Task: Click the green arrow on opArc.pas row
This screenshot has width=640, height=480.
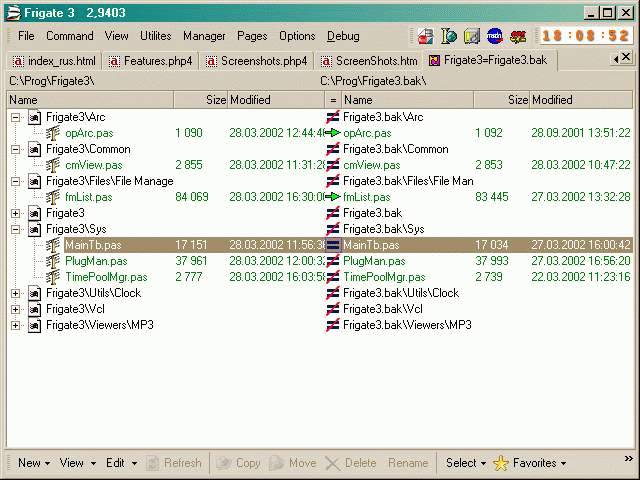Action: (x=333, y=133)
